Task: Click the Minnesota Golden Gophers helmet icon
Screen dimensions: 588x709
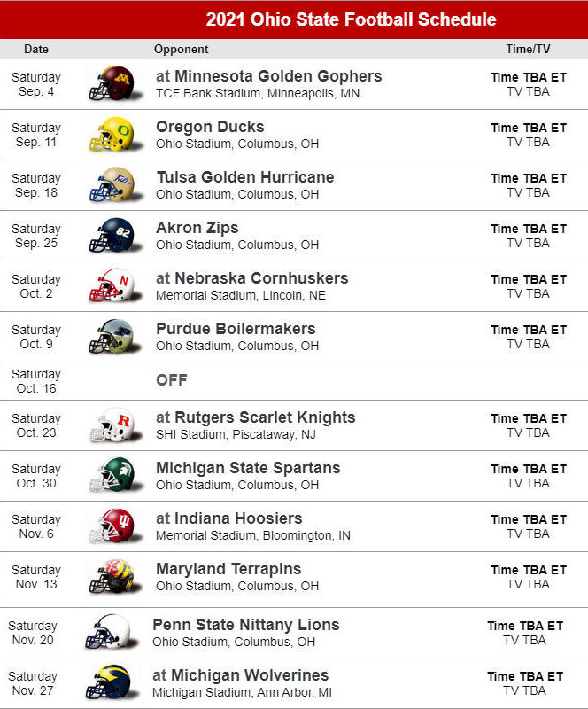Action: (116, 83)
